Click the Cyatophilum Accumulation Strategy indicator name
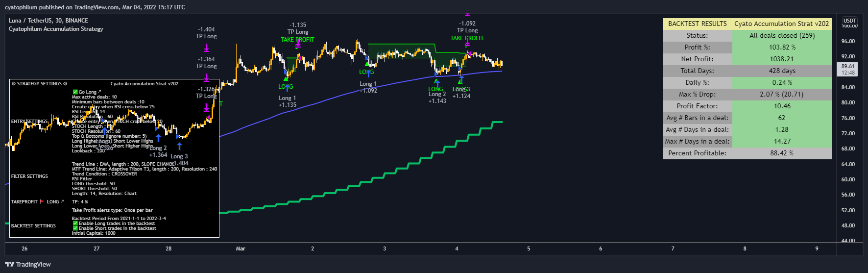Screen dimensions: 868x273 pyautogui.click(x=56, y=29)
